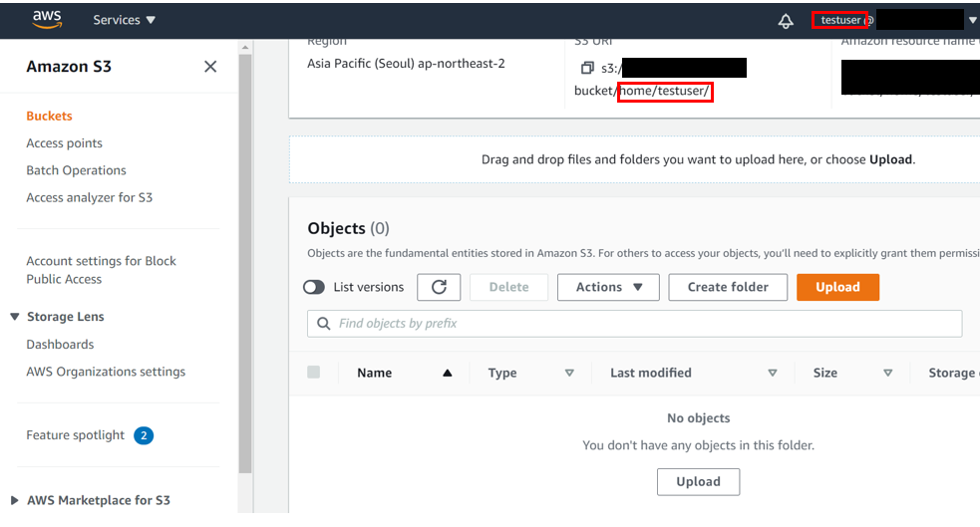Screen dimensions: 980x527
Task: Click search magnifier icon in prefix field
Action: [x=323, y=324]
